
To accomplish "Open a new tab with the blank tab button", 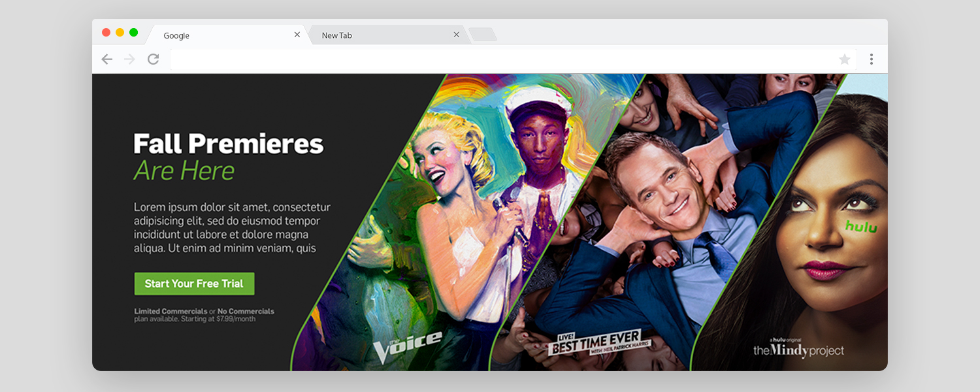I will point(483,35).
